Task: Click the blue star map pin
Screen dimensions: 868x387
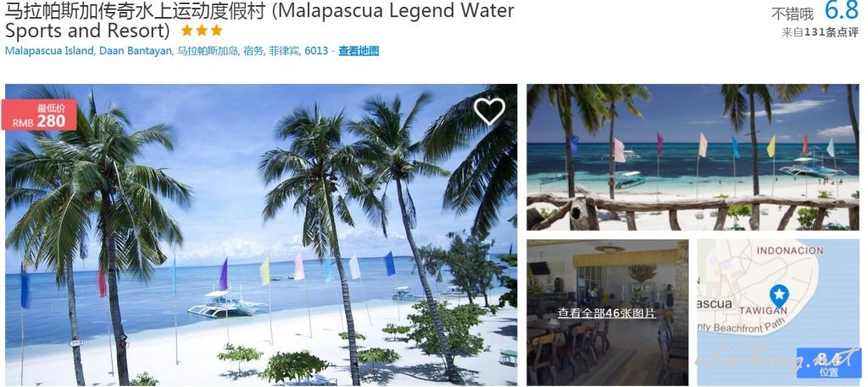Action: (x=779, y=294)
